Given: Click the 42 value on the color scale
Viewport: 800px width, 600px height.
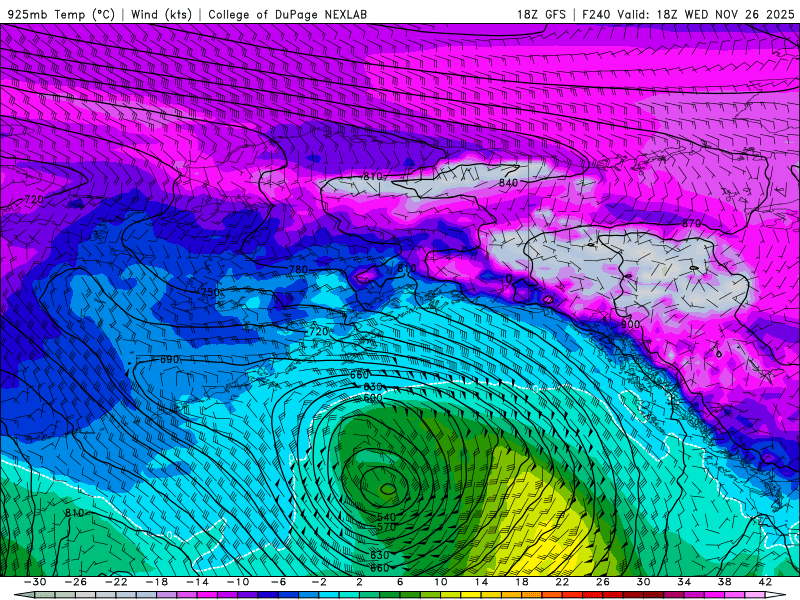Looking at the screenshot, I should point(765,582).
